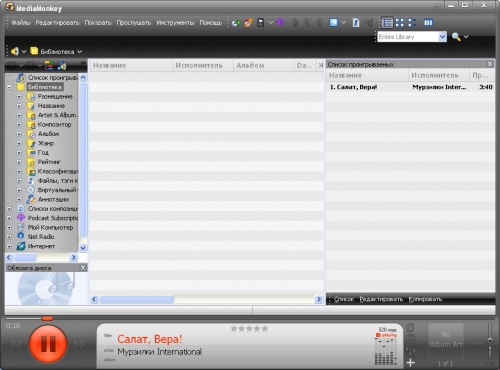Click the No Album Art thumbnail
Image resolution: width=500 pixels, height=370 pixels.
pyautogui.click(x=446, y=341)
